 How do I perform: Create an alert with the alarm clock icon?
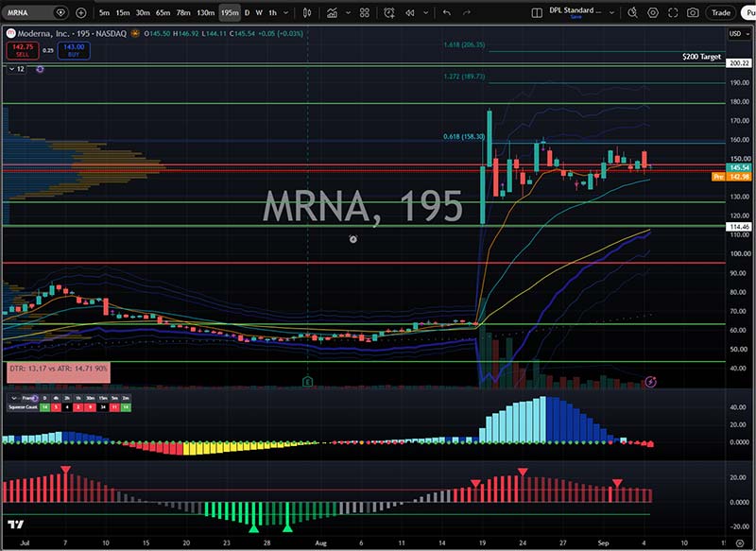389,13
